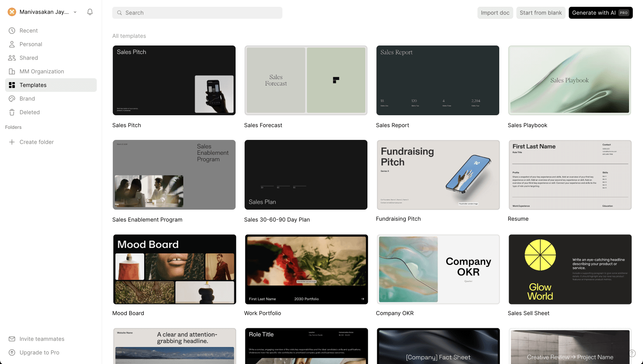Open the MM Organization sidebar item

[x=42, y=71]
